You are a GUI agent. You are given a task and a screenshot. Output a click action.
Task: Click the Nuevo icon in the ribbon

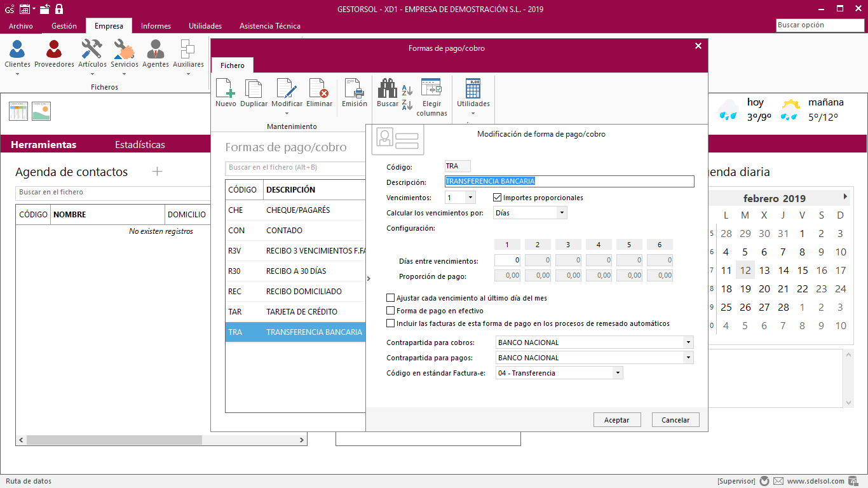pyautogui.click(x=226, y=93)
